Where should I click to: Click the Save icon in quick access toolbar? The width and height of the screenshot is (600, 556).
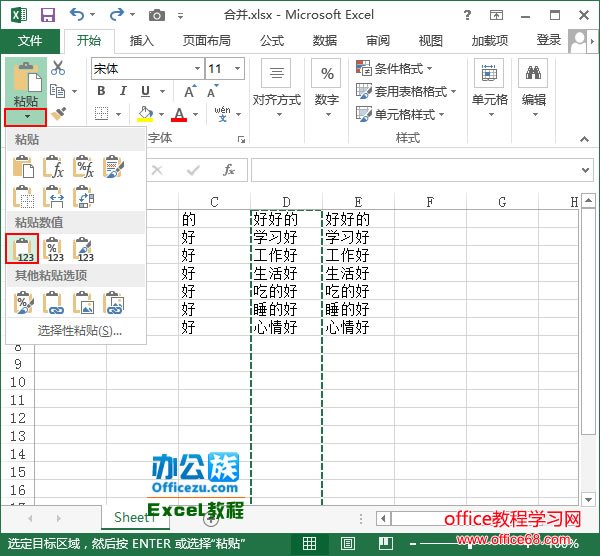48,15
